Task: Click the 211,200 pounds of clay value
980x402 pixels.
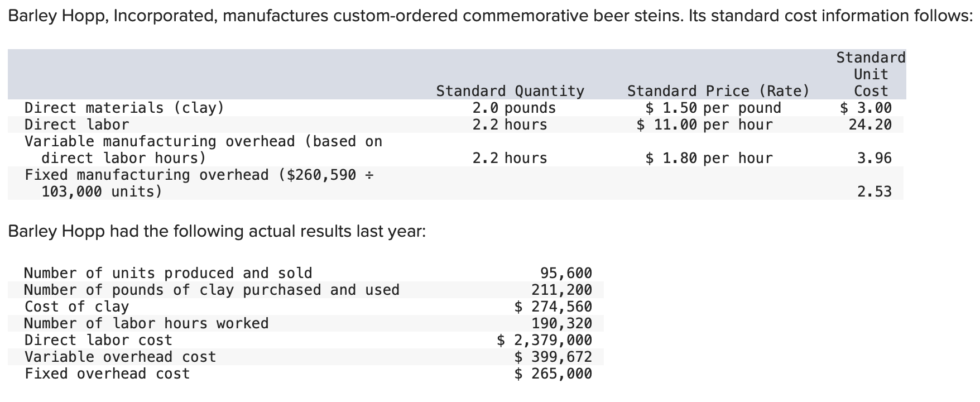Action: pyautogui.click(x=561, y=290)
